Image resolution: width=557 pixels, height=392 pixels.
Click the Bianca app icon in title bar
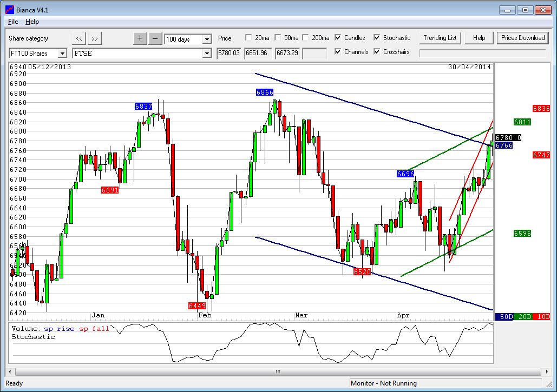[9, 9]
